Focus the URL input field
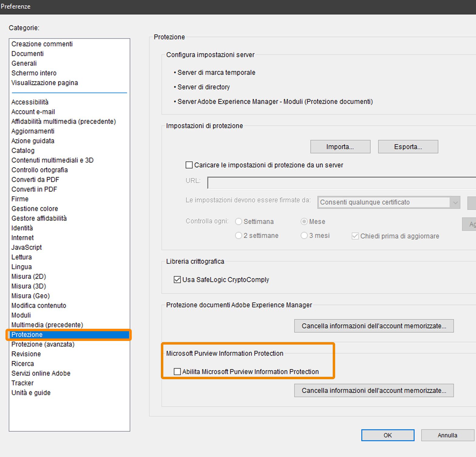476x457 pixels. coord(342,183)
